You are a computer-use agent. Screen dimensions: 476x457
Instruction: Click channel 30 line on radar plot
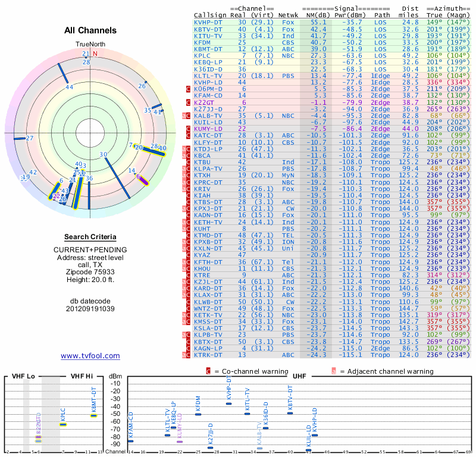point(117,178)
